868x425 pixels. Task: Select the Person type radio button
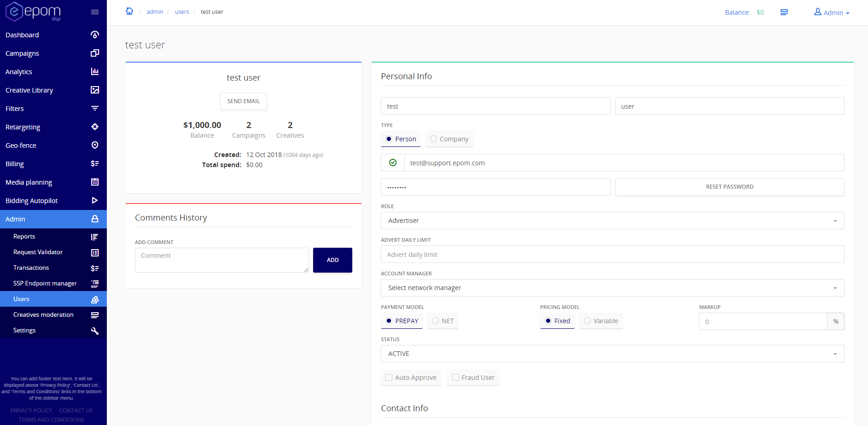(x=389, y=139)
